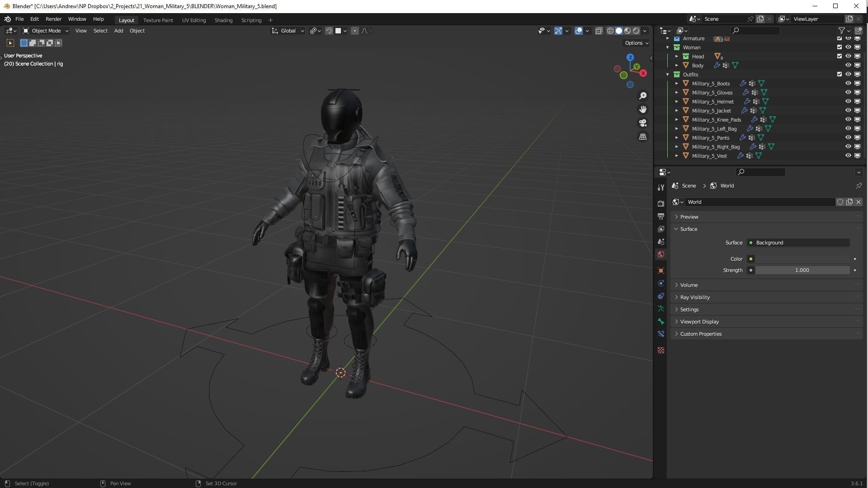Hide Military_5_Helmet in viewport

tap(848, 101)
